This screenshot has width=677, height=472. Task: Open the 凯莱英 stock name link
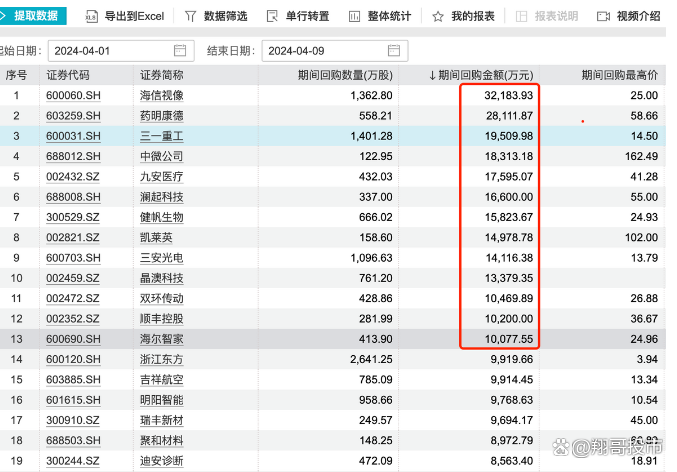click(x=156, y=238)
